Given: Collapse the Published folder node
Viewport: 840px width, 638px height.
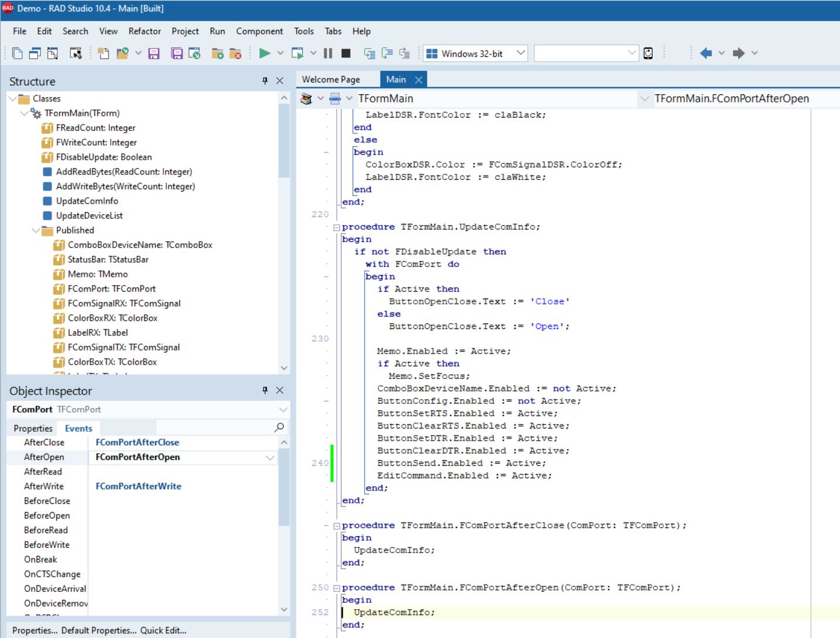Looking at the screenshot, I should pos(36,230).
